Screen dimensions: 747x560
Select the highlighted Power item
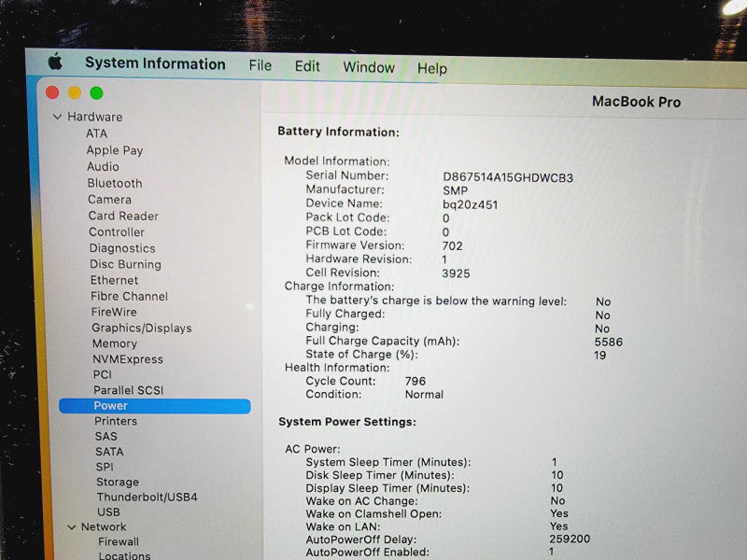155,406
